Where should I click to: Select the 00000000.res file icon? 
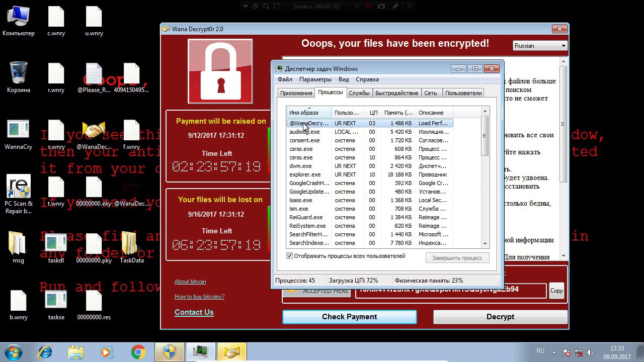(94, 305)
